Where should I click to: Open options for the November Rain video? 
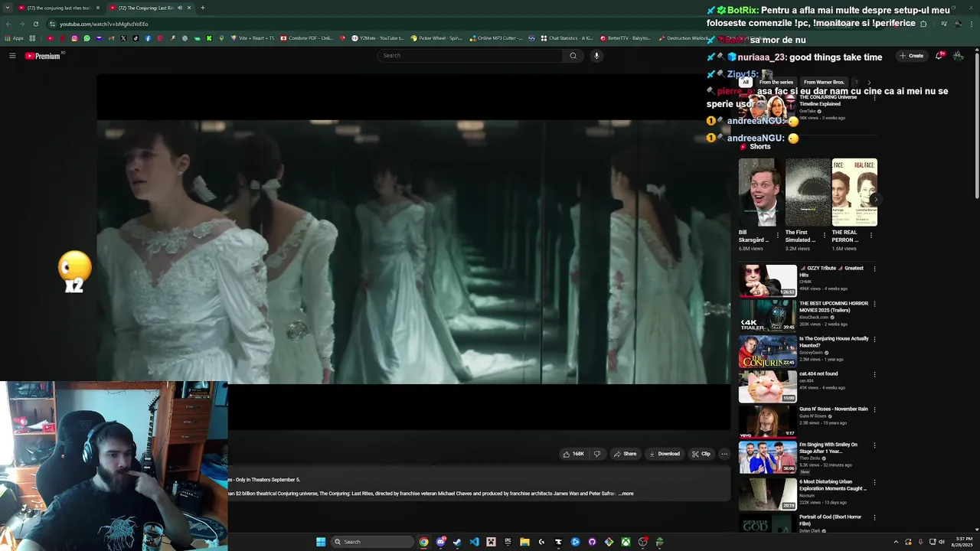coord(874,409)
